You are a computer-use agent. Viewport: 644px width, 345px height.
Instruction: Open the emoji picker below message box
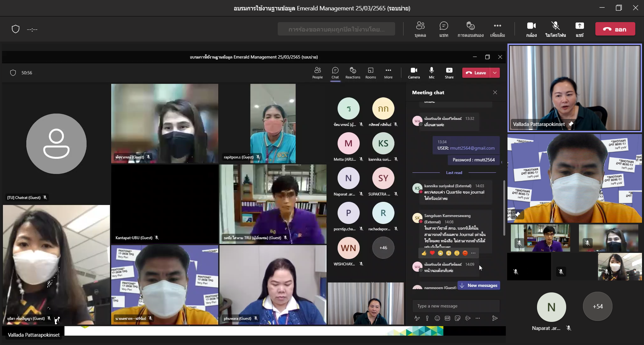(437, 318)
